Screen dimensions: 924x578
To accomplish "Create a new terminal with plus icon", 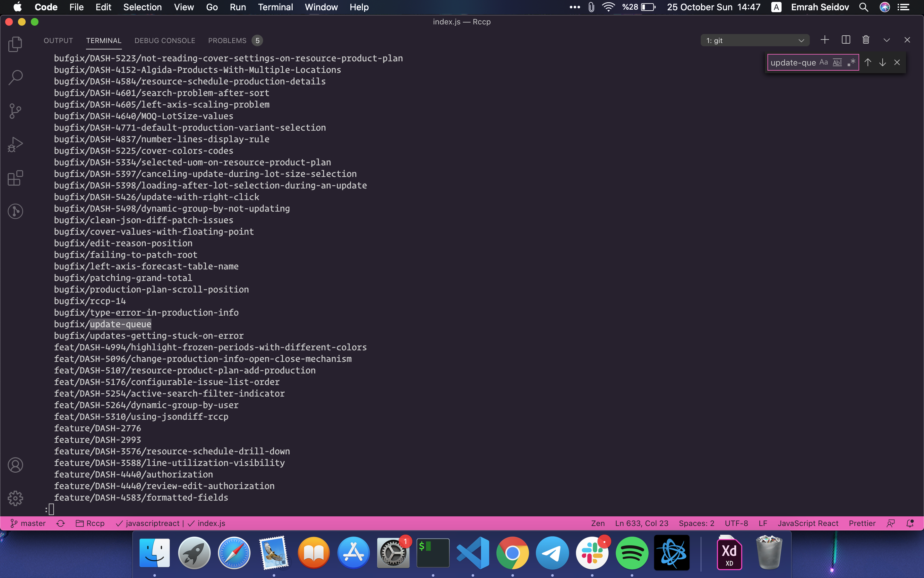I will (825, 40).
